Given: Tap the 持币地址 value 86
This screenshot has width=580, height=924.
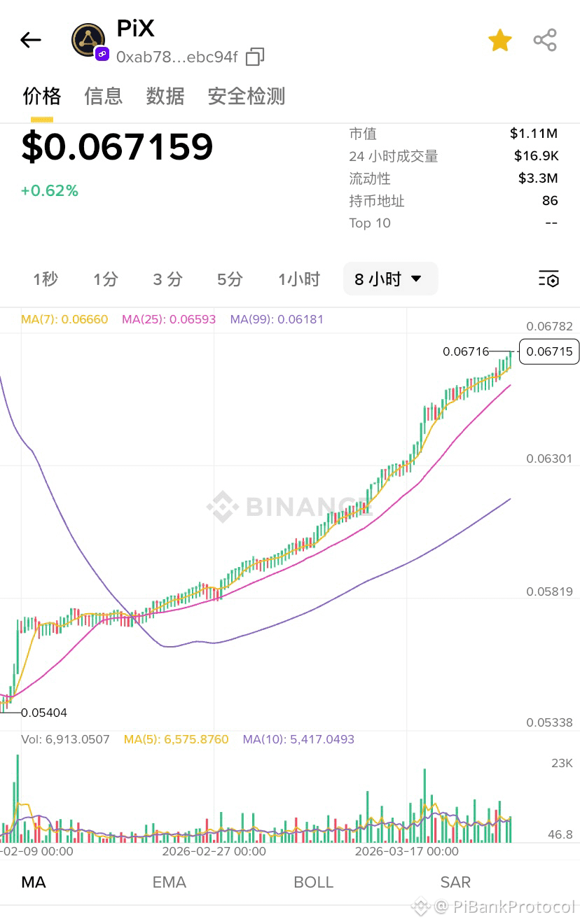Looking at the screenshot, I should coord(550,201).
